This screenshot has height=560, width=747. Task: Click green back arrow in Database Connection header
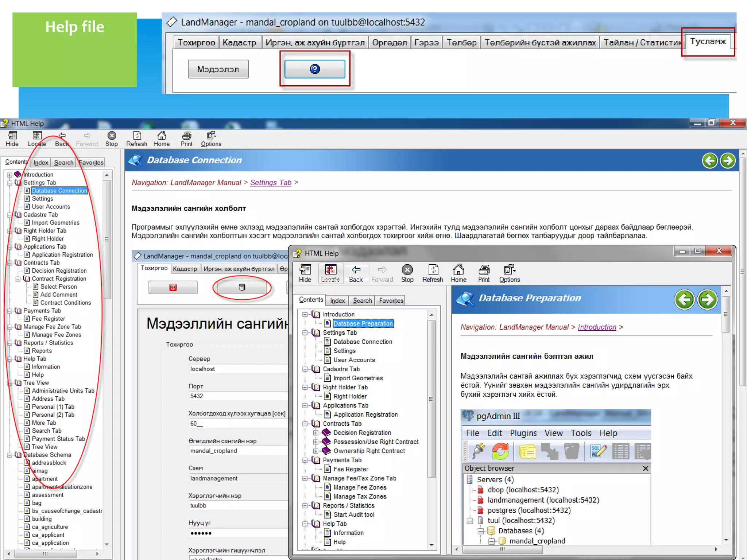[709, 160]
